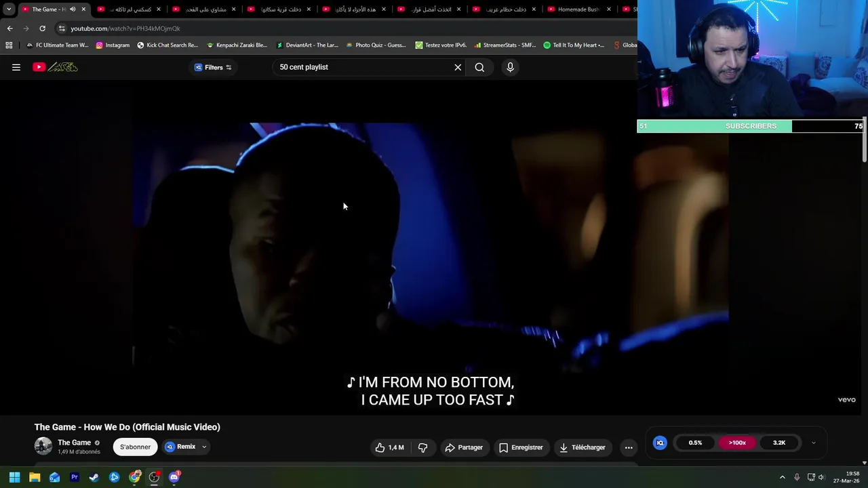
Task: Open The Game channel name link
Action: [74, 443]
